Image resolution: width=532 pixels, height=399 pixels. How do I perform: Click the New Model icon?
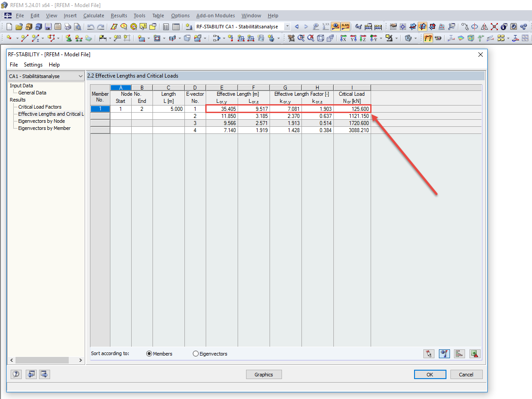pyautogui.click(x=9, y=27)
